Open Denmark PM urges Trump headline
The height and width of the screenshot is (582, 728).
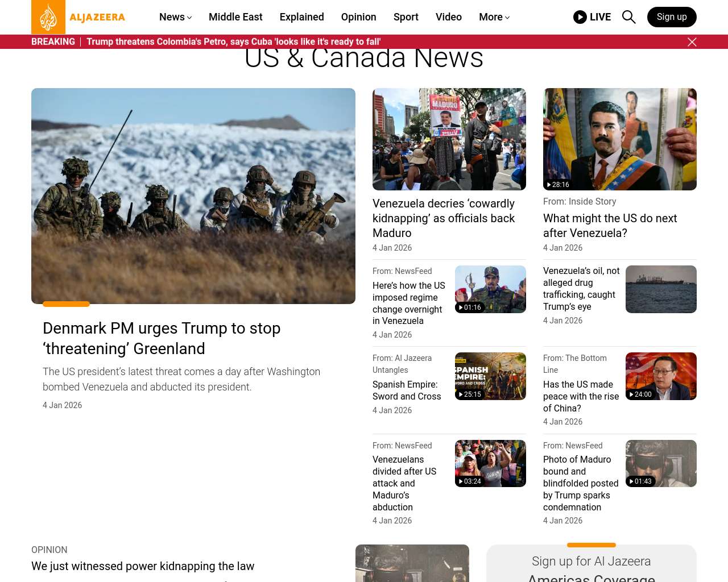(x=162, y=338)
